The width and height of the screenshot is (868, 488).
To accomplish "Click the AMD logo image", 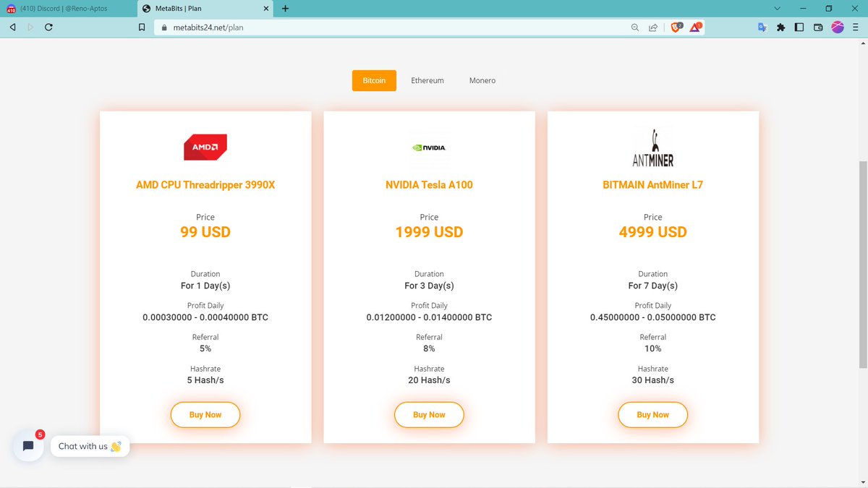I will coord(205,147).
